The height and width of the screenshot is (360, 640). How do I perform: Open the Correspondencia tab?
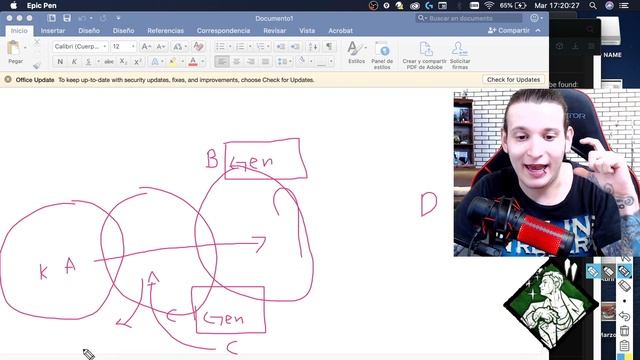coord(223,31)
